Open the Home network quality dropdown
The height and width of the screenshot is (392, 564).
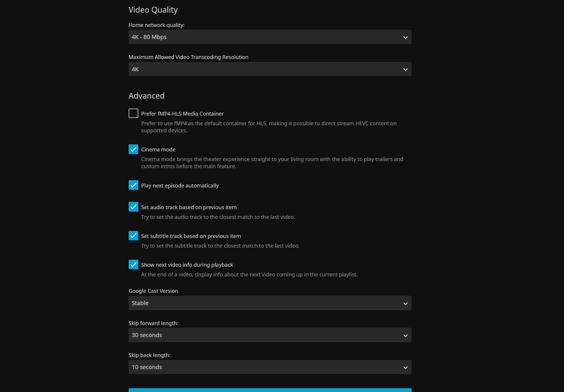pyautogui.click(x=270, y=37)
